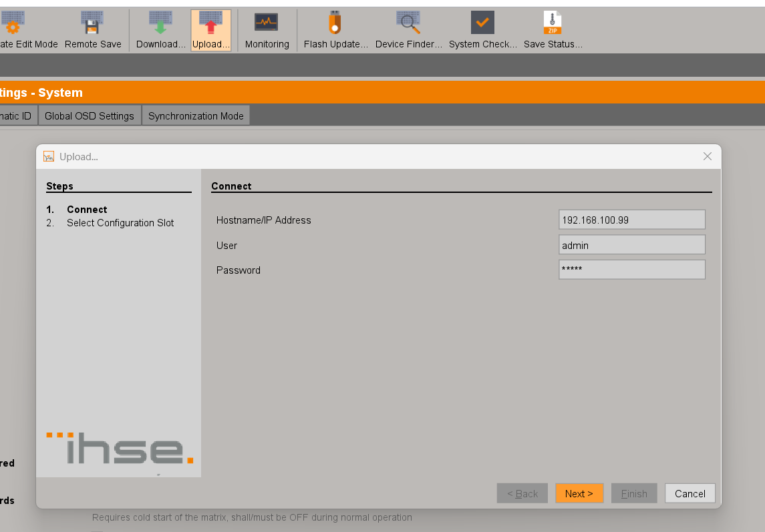Click the Save Status zip icon
Viewport: 765px width, 532px height.
click(553, 25)
